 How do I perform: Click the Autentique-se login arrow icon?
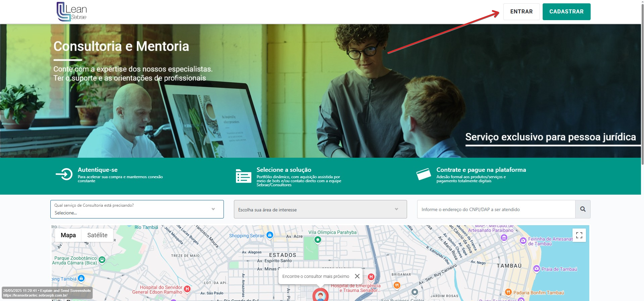pyautogui.click(x=64, y=174)
